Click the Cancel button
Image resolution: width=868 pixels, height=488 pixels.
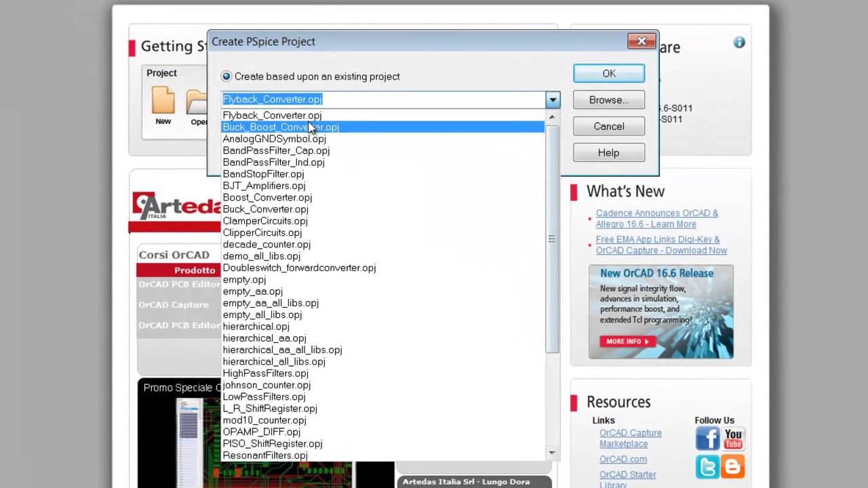coord(608,126)
